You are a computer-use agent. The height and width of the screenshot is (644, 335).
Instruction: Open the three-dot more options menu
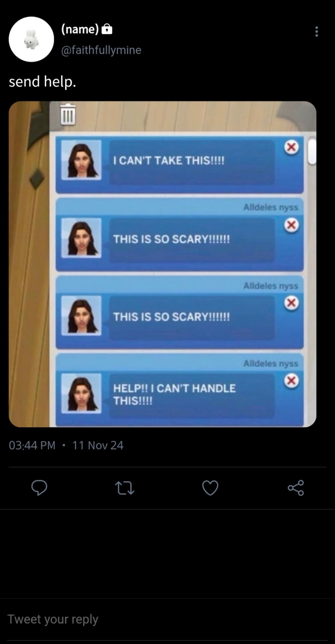point(316,32)
